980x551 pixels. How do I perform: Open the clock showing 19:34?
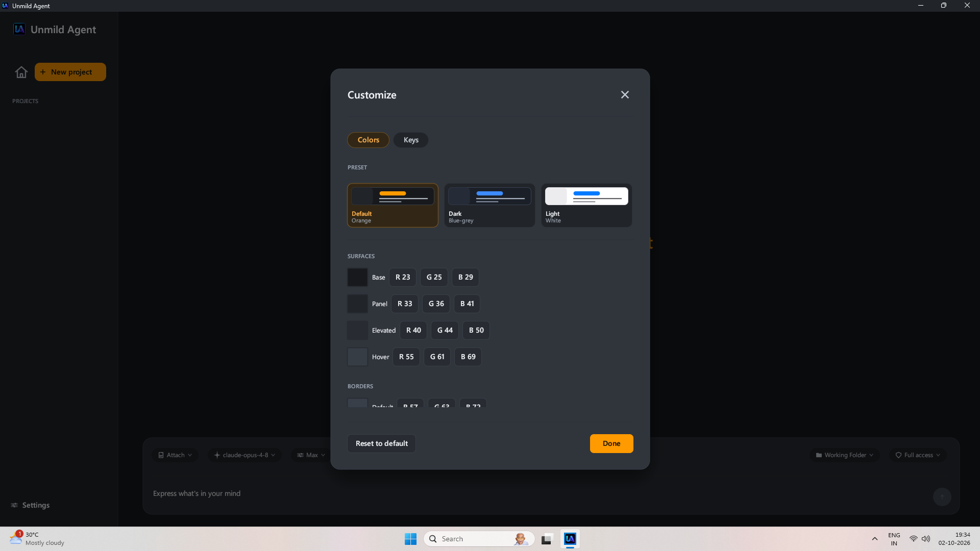click(x=954, y=539)
